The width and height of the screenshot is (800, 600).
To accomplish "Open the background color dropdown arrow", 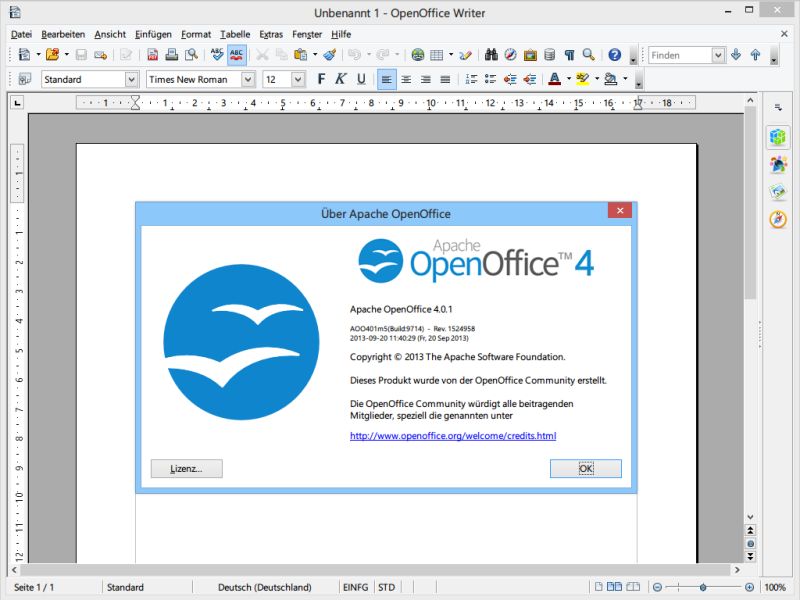I will 626,79.
